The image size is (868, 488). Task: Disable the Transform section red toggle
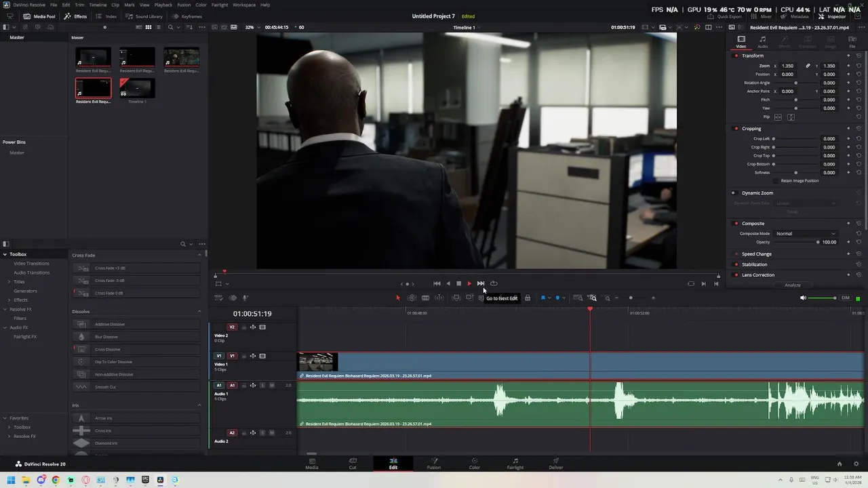click(736, 56)
